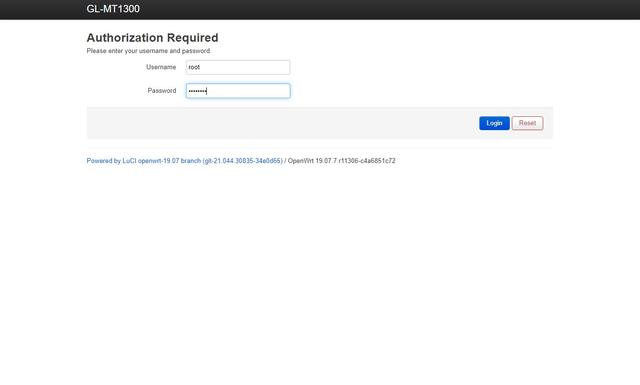
Task: Click the 'root' text in Username box
Action: point(194,67)
